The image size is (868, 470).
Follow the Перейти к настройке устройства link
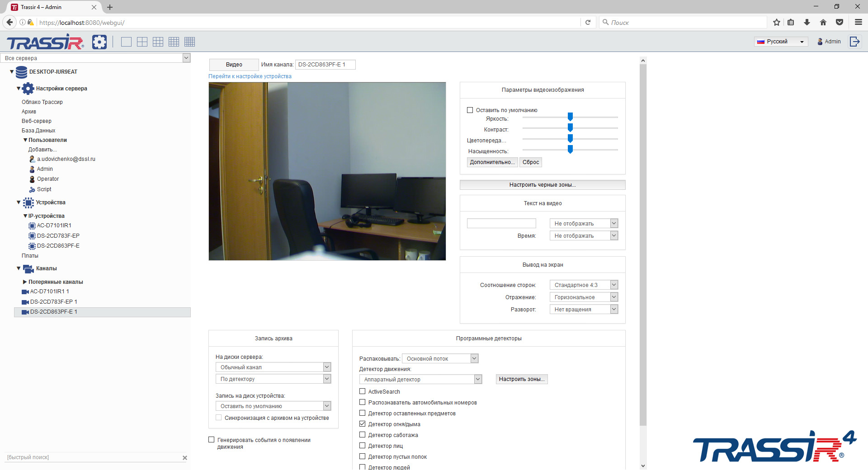[249, 76]
